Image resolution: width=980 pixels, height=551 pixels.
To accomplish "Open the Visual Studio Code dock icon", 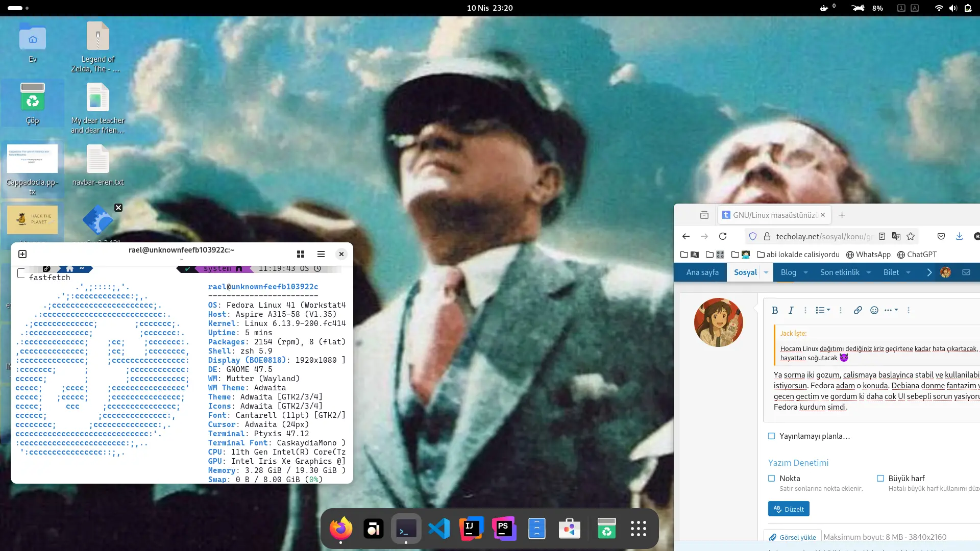I will coord(439,529).
